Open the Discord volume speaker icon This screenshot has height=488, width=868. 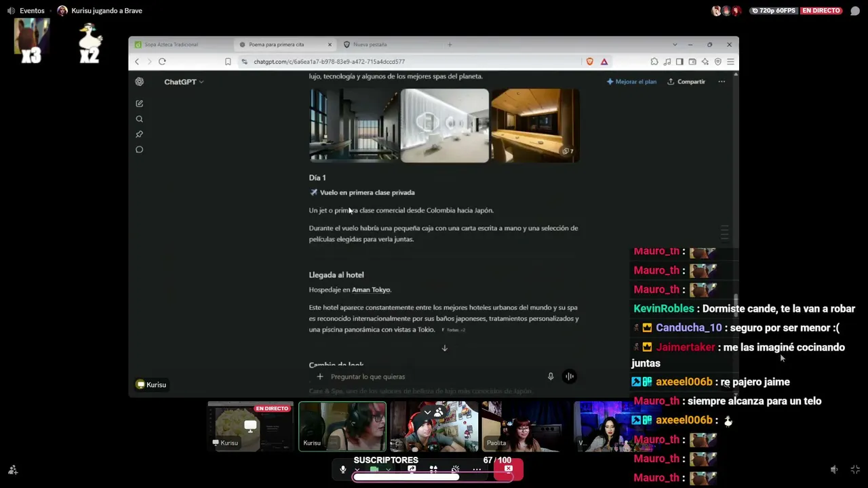click(x=834, y=470)
